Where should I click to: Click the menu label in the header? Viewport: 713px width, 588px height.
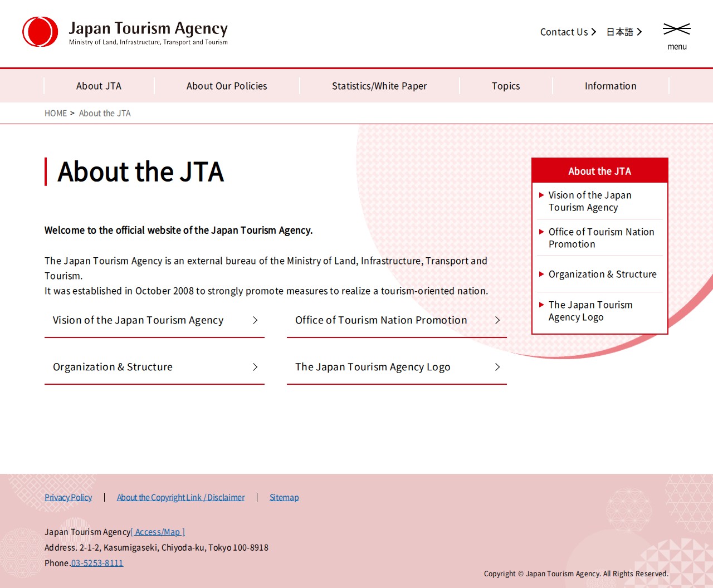tap(677, 47)
